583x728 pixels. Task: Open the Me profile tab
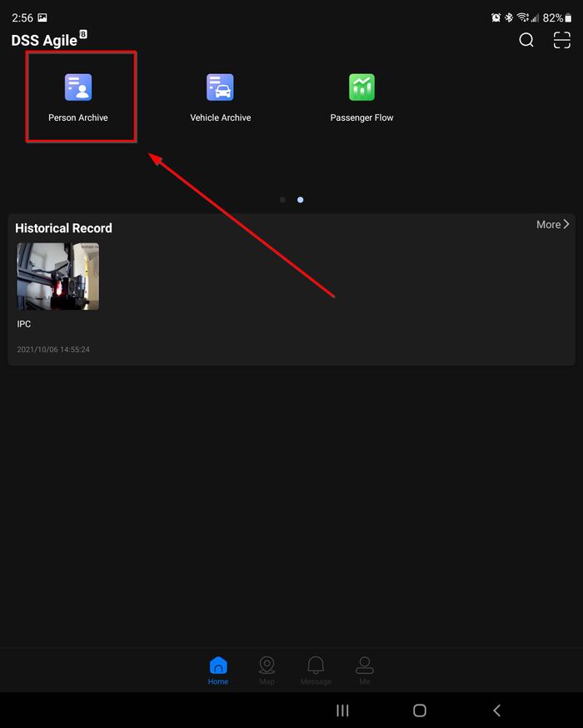pyautogui.click(x=365, y=671)
